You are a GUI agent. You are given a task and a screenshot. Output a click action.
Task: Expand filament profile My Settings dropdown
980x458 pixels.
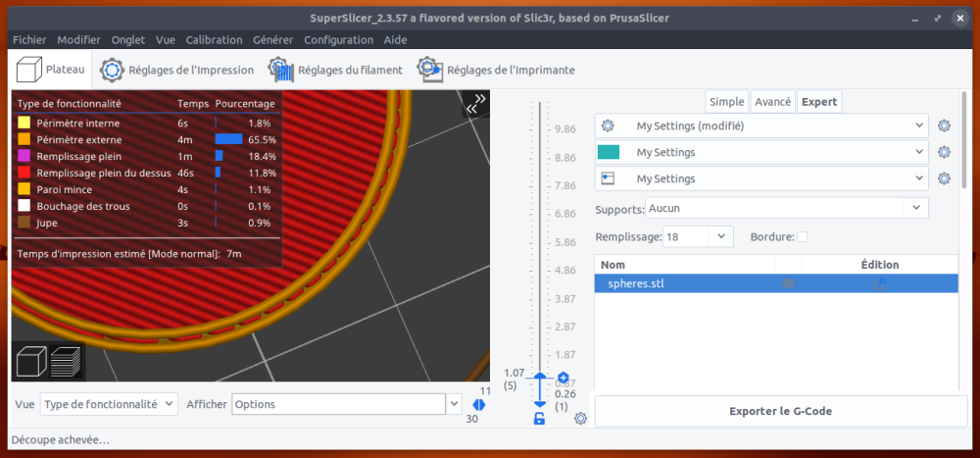[x=919, y=152]
